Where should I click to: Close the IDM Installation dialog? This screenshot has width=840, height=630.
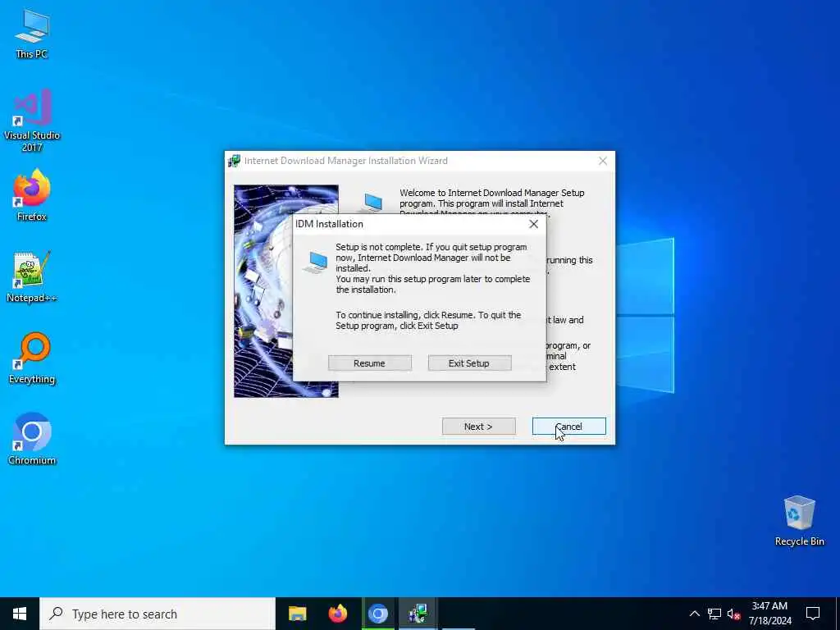[x=533, y=224]
